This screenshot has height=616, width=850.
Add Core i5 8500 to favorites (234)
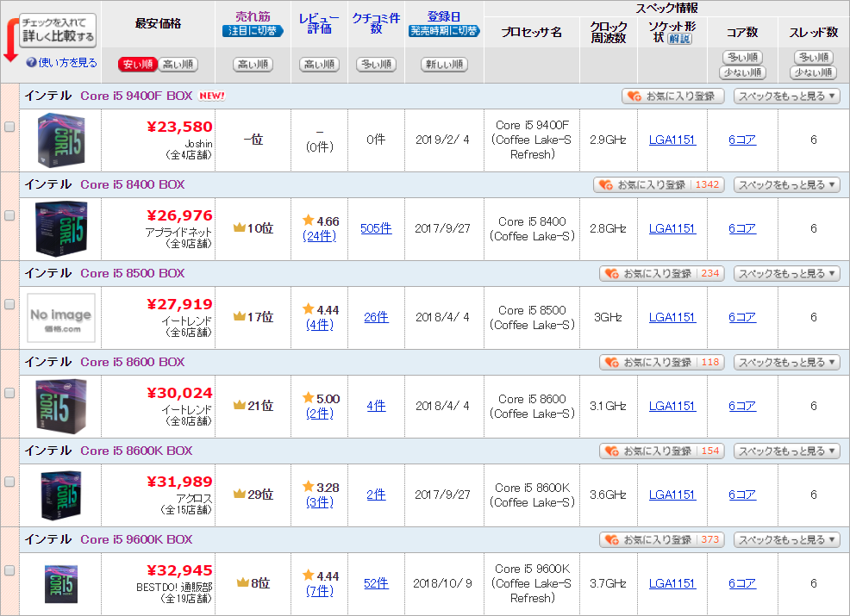(661, 274)
